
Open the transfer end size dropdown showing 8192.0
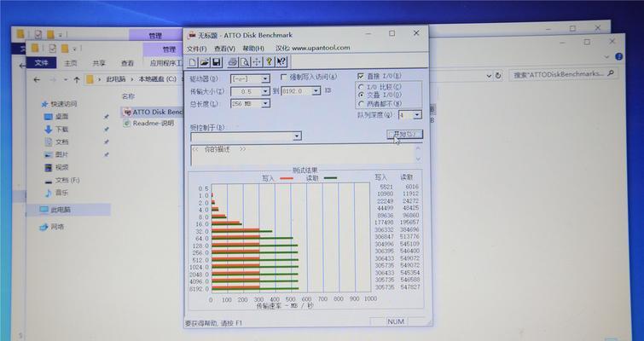[x=316, y=90]
